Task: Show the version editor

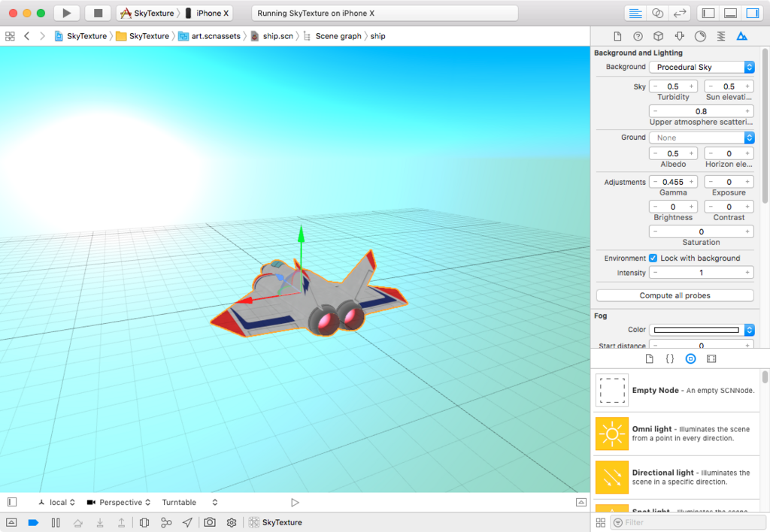Action: 680,14
